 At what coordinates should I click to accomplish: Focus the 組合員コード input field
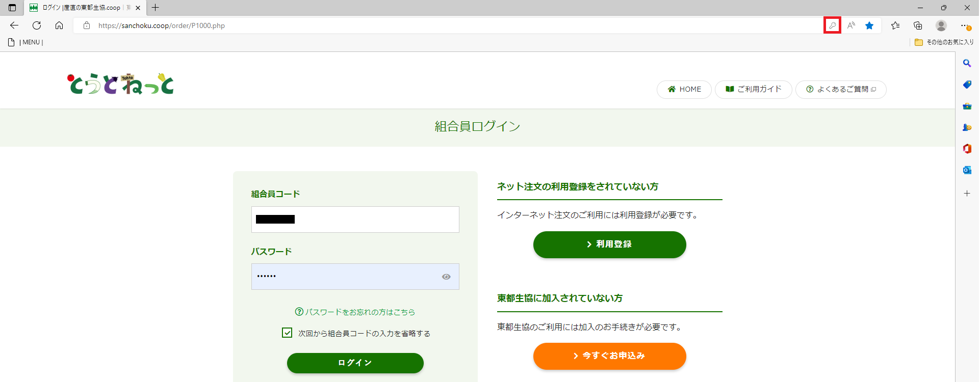[355, 220]
